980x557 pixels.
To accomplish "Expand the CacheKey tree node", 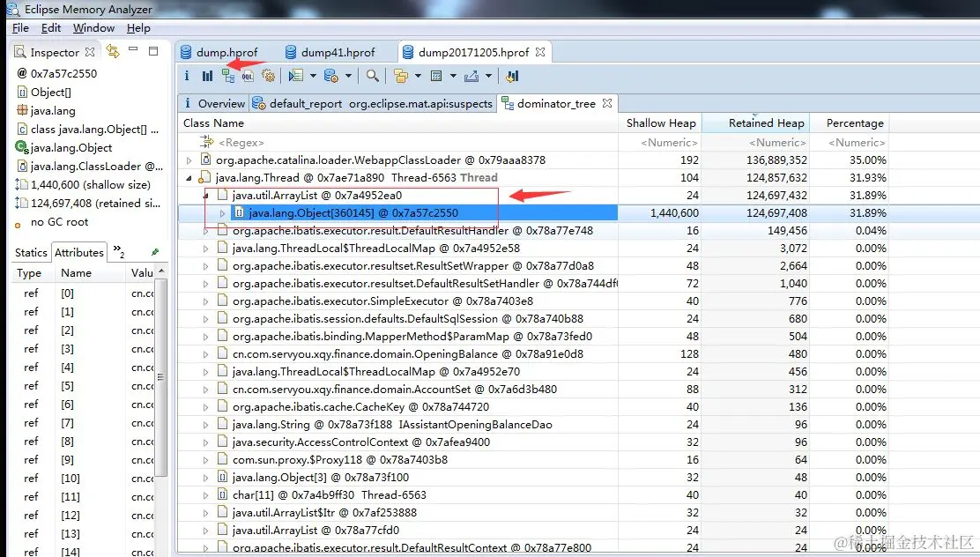I will 205,407.
